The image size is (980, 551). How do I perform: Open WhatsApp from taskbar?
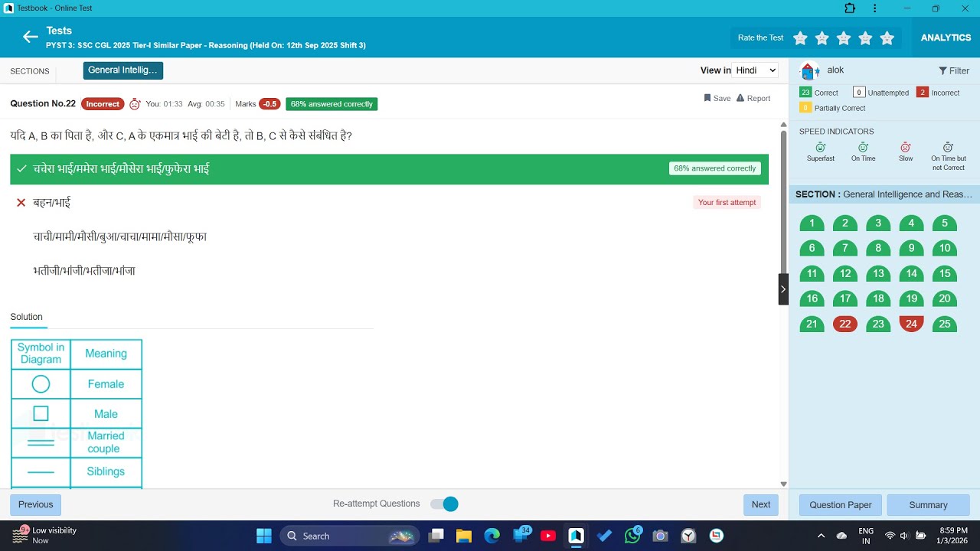pos(632,536)
